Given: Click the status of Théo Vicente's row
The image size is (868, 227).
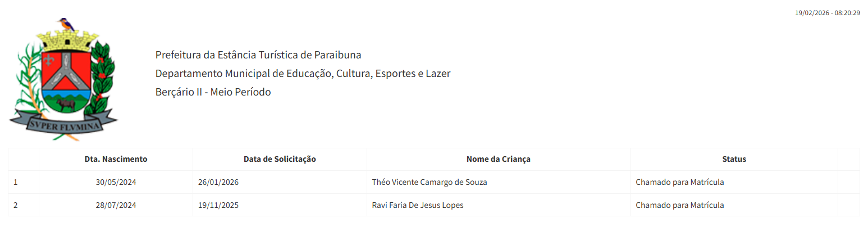Looking at the screenshot, I should coord(679,182).
